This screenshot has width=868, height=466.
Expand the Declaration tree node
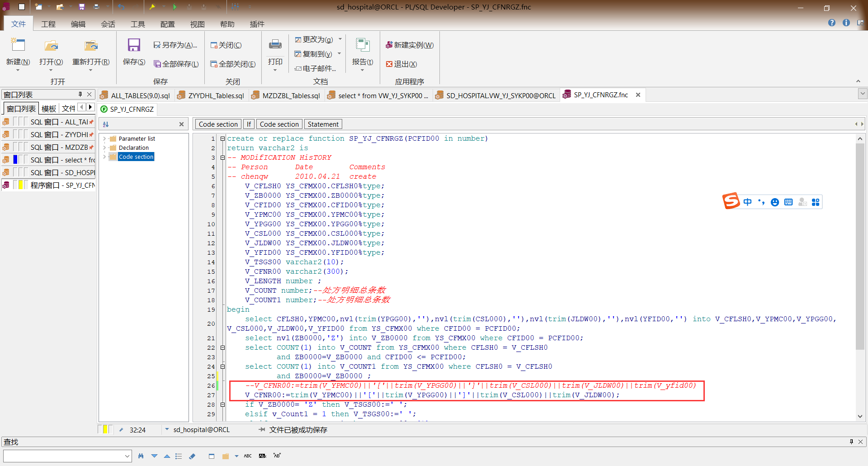104,148
